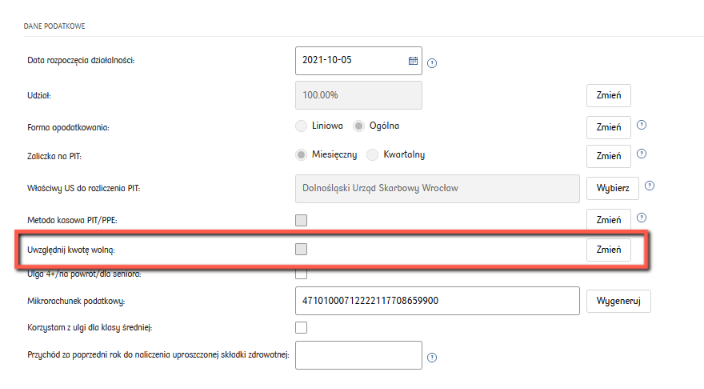Image resolution: width=704 pixels, height=389 pixels.
Task: Show help for Forma opodatkowania
Action: (x=642, y=125)
